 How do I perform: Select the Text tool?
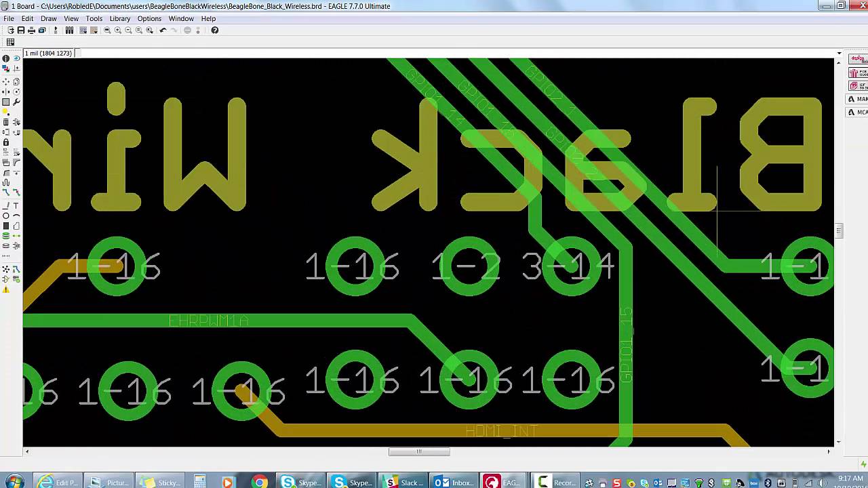16,205
